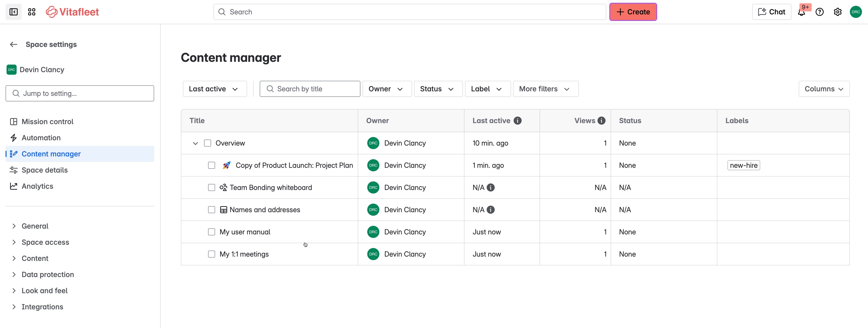The image size is (868, 328).
Task: Open the Last active sort dropdown
Action: [214, 89]
